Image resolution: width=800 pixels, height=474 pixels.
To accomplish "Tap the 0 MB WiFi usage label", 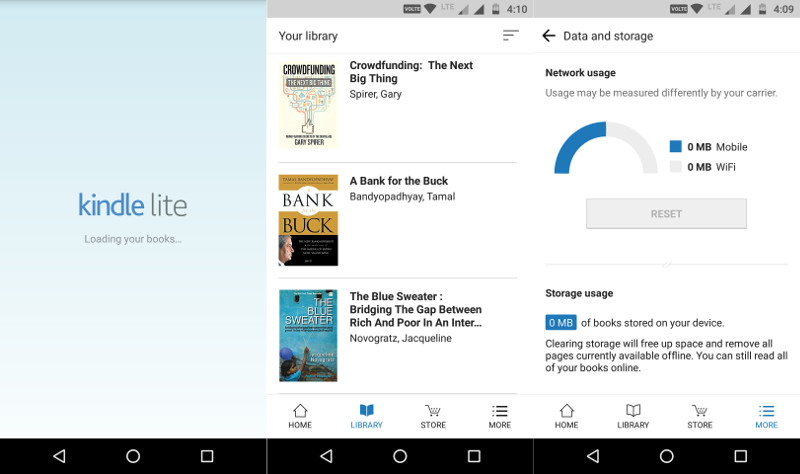I will [711, 167].
